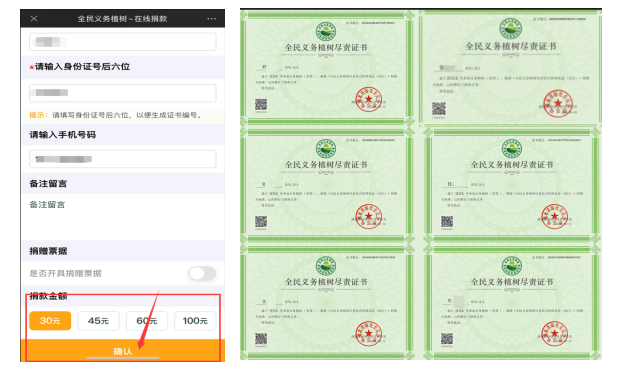Click green emblem on middle-right certificate

pos(512,148)
